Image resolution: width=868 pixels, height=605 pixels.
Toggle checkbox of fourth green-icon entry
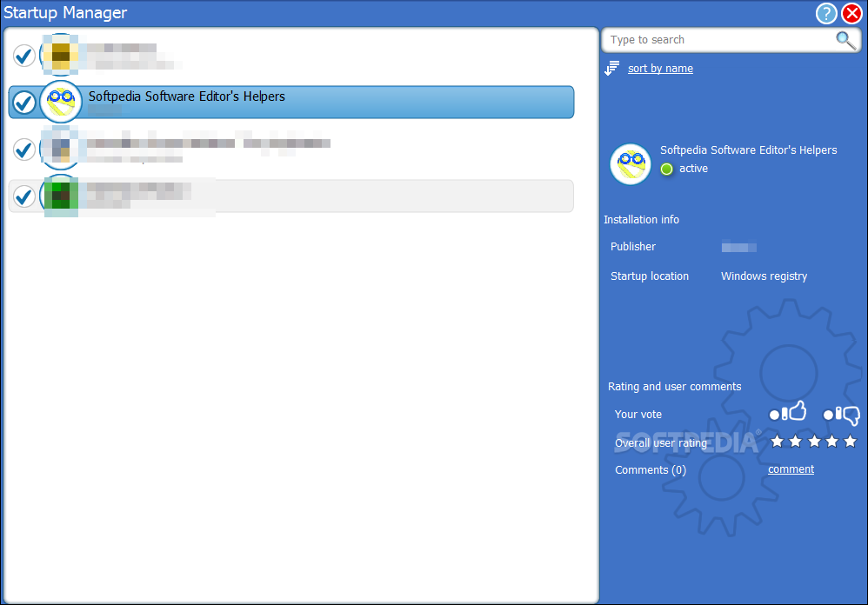[24, 196]
